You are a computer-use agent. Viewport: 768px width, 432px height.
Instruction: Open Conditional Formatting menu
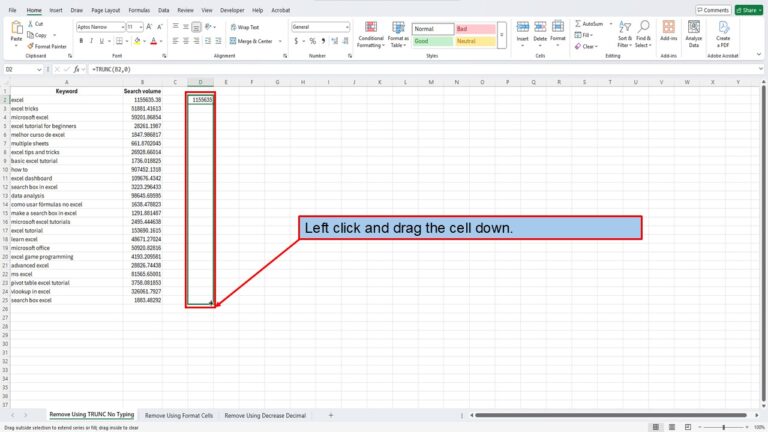(371, 34)
